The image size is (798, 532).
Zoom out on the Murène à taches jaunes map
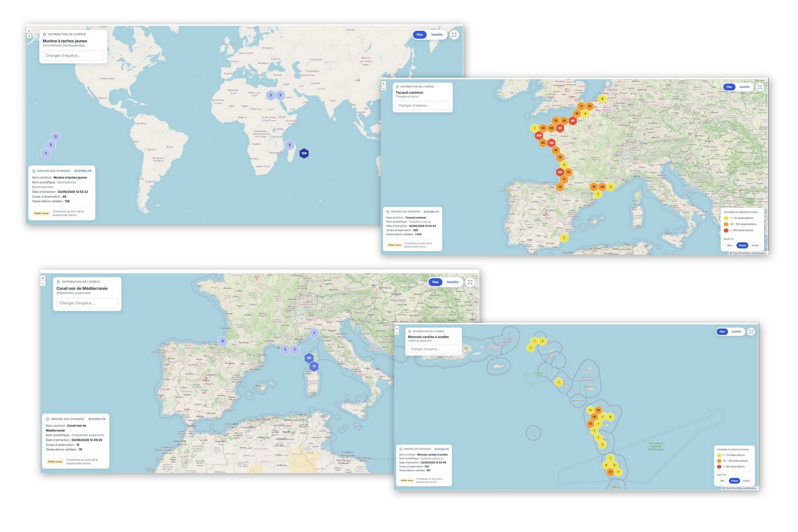pyautogui.click(x=29, y=36)
